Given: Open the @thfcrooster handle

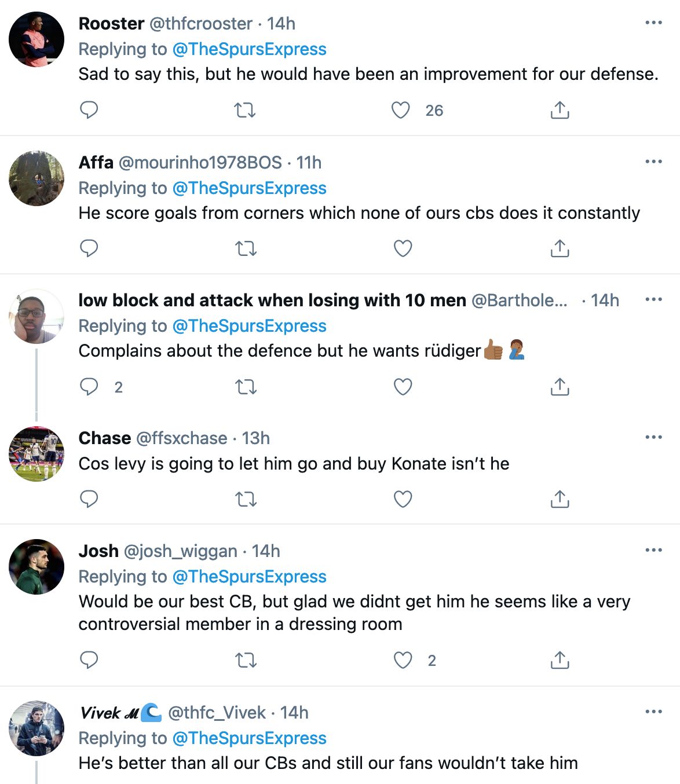Looking at the screenshot, I should [201, 24].
